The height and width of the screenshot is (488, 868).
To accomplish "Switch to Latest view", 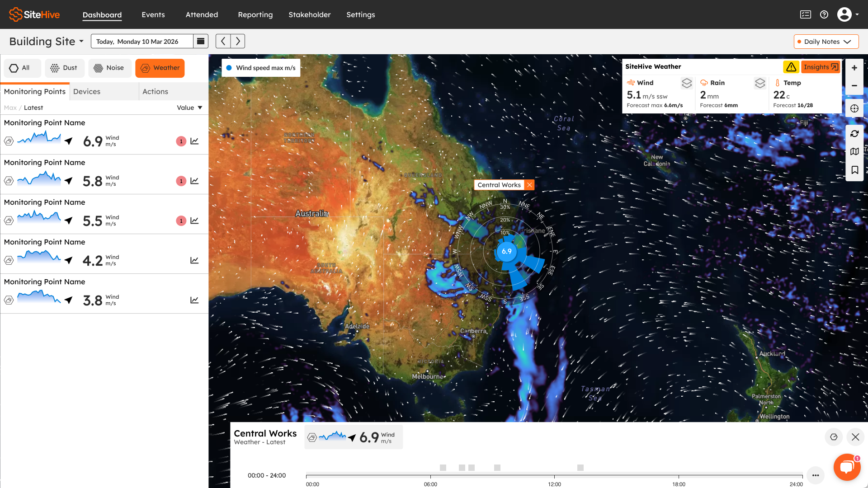I will [x=33, y=108].
